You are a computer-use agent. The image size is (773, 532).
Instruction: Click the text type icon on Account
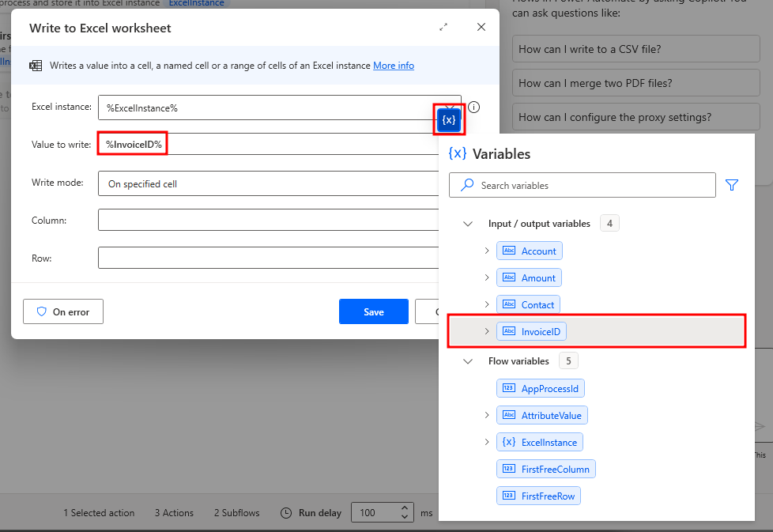[509, 251]
